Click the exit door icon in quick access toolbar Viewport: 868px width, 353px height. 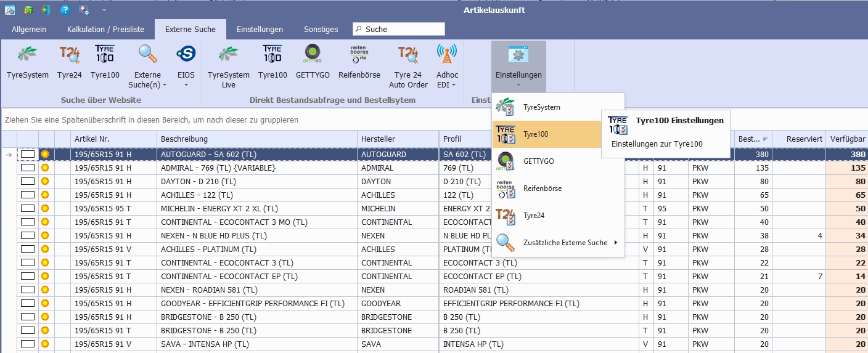(x=46, y=10)
